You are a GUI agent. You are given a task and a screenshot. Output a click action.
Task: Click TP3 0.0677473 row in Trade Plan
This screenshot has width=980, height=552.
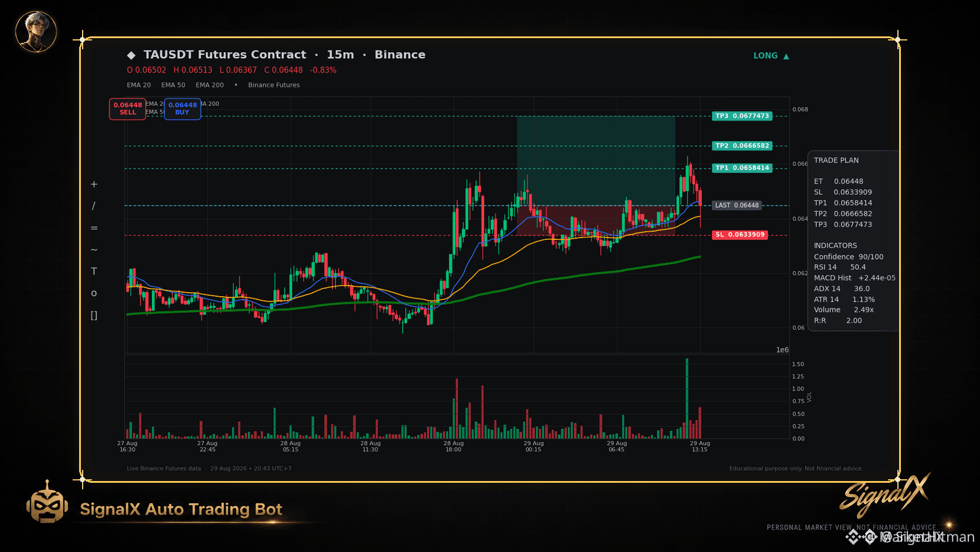pos(843,225)
